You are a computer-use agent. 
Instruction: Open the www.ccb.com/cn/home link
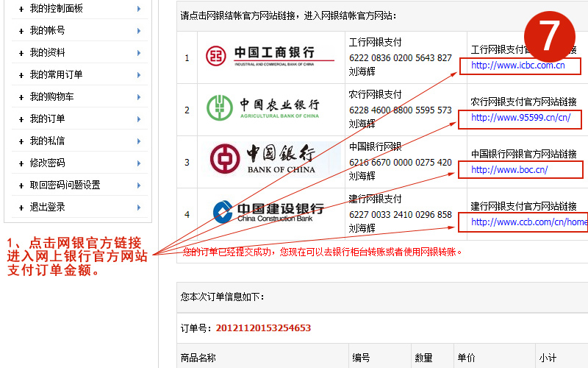click(x=529, y=222)
